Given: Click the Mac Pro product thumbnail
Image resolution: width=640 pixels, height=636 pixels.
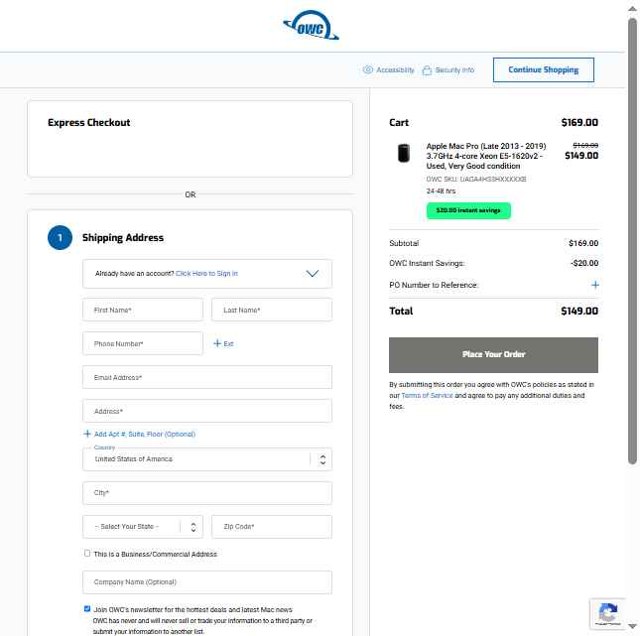Looking at the screenshot, I should pos(404,153).
